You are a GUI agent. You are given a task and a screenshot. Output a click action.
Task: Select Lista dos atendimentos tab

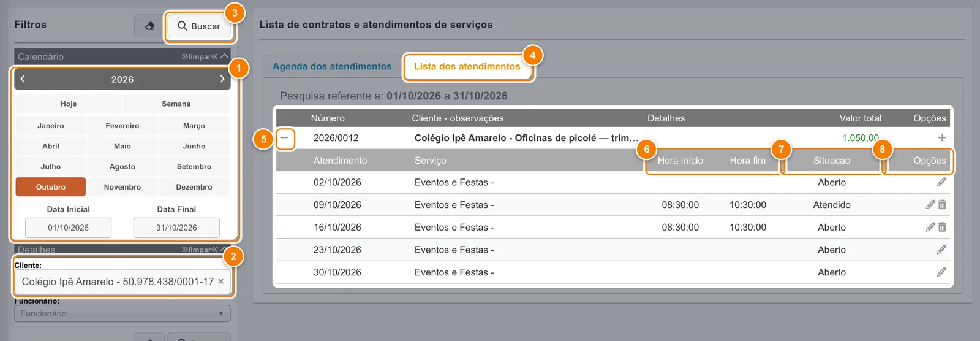point(467,66)
